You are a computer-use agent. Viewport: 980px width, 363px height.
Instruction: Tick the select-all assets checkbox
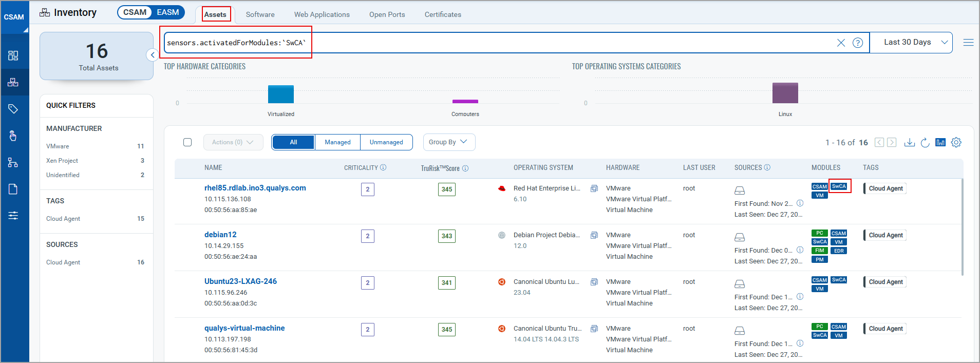pyautogui.click(x=187, y=142)
